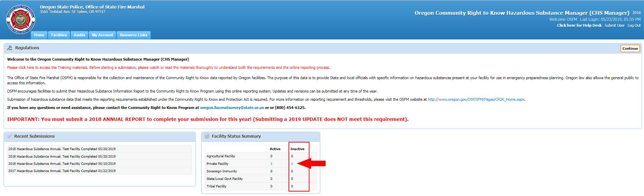Open the My Account tab
Screen dimensions: 644x196
(103, 35)
